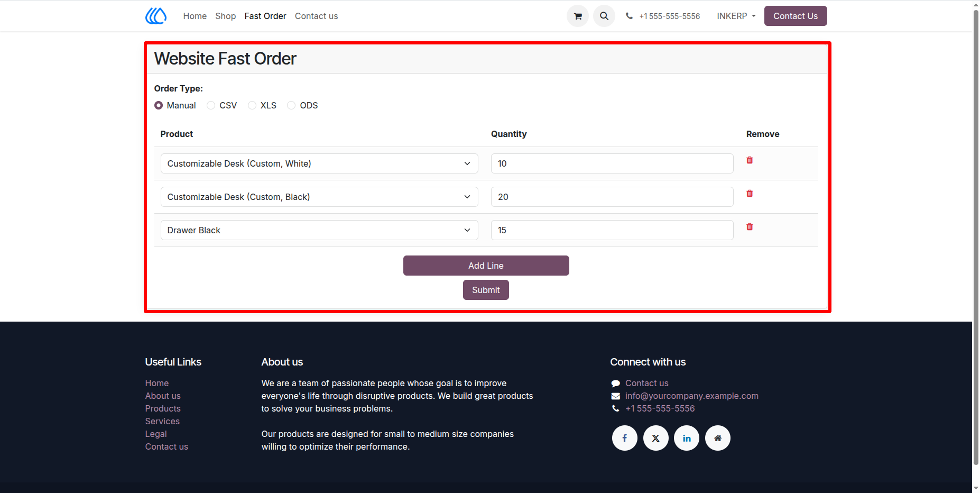Expand the Drawer Black product dropdown
Viewport: 980px width, 493px height.
(319, 230)
